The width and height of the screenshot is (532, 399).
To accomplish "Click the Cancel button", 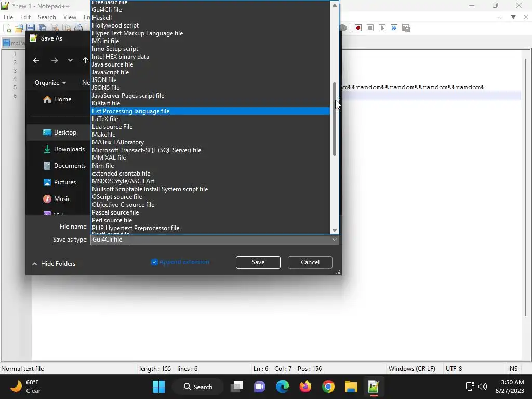I will tap(310, 262).
